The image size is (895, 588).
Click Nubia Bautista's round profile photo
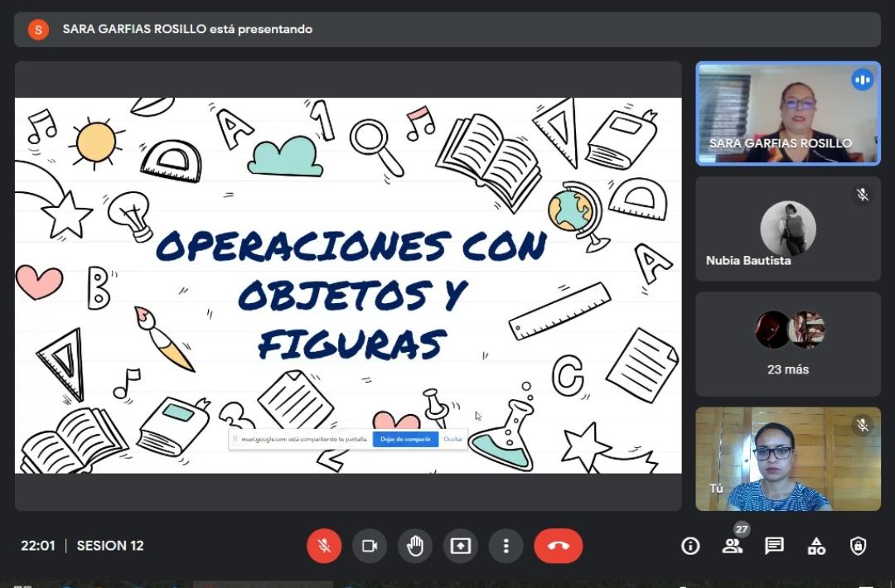788,228
